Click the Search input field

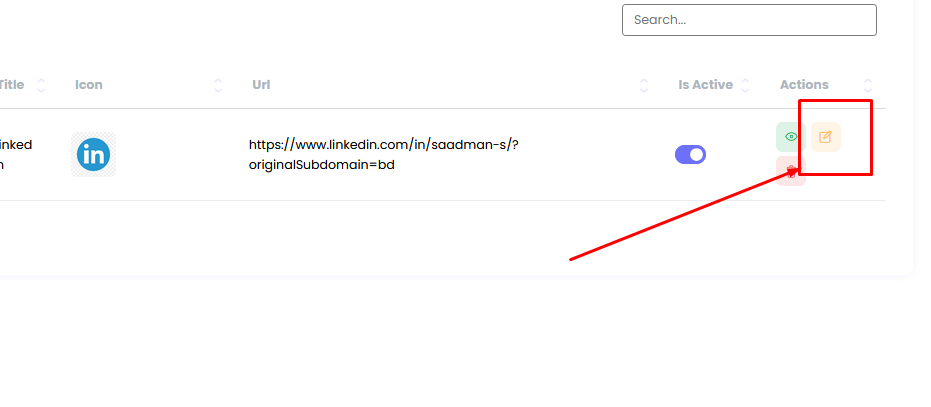point(749,20)
